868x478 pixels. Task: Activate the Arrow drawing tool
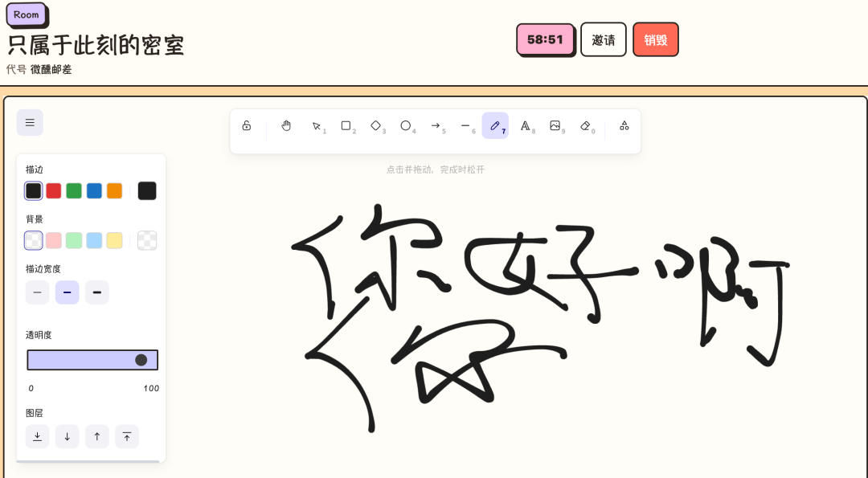tap(436, 125)
